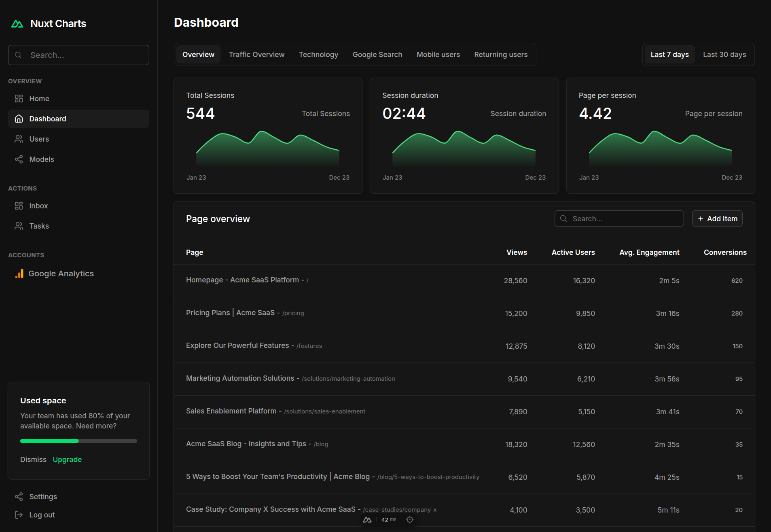The height and width of the screenshot is (532, 771).
Task: Click the Page overview search magnifier icon
Action: pos(563,218)
